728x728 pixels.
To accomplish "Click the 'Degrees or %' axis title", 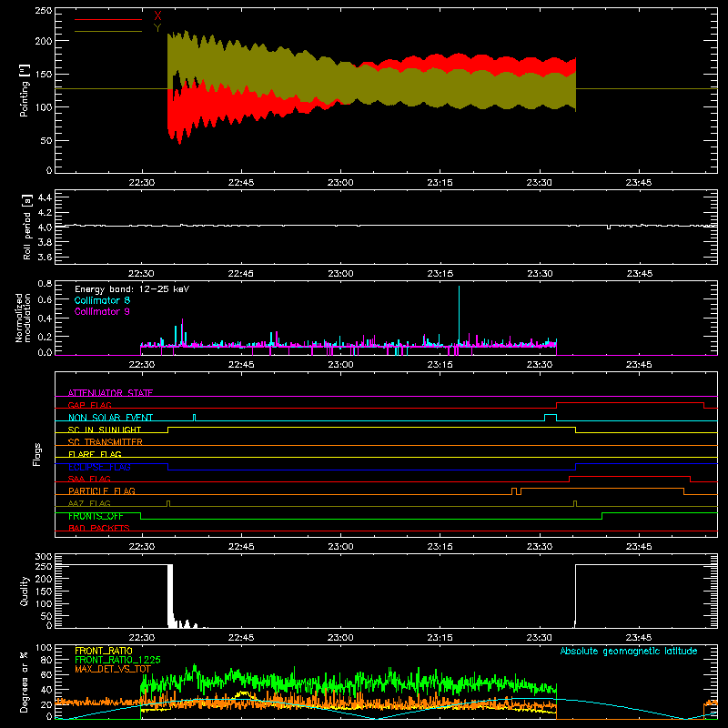I will coord(24,682).
